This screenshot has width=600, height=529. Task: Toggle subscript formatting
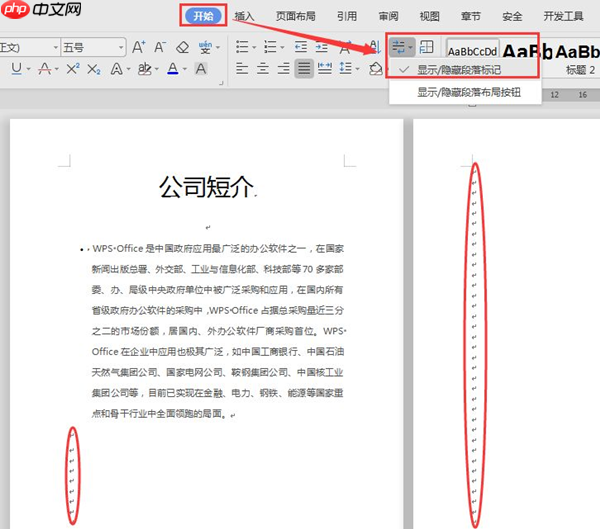click(94, 69)
